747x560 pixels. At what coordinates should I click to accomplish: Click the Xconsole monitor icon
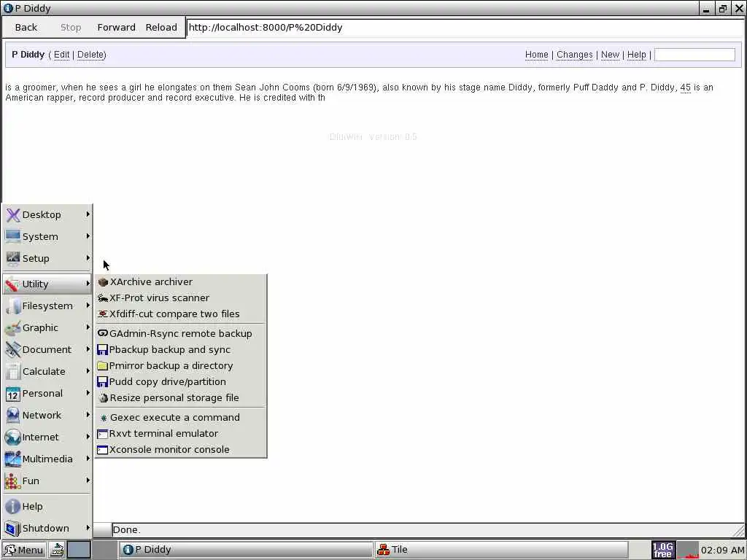(x=102, y=450)
